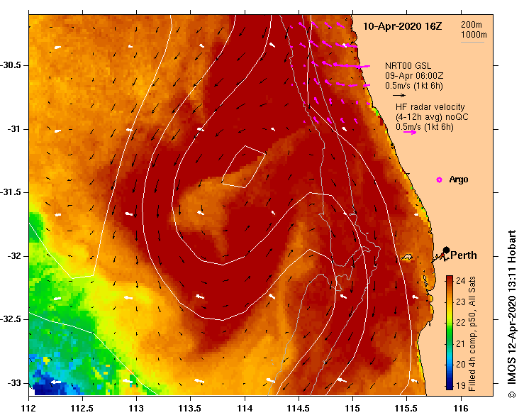
Task: Click the '112.5' longitude axis label
Action: coord(82,409)
